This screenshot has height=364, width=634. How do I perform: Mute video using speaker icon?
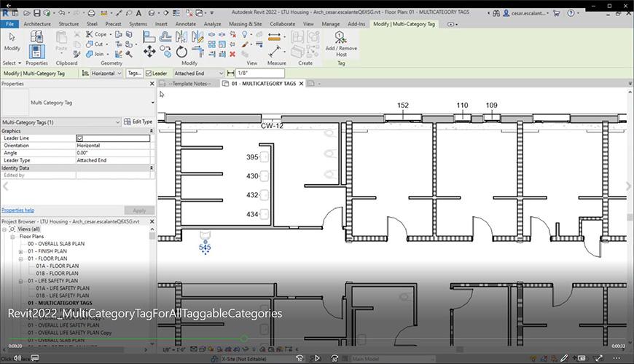coord(17,358)
